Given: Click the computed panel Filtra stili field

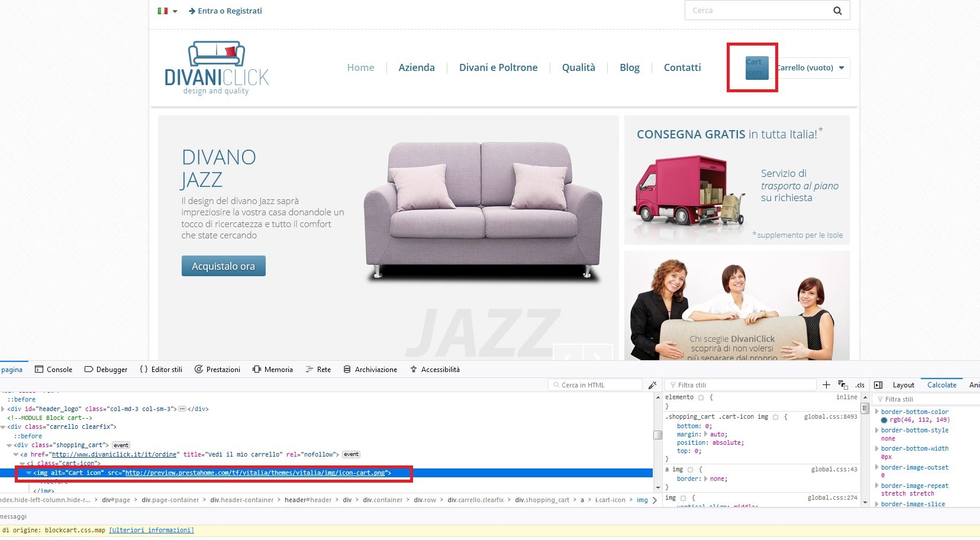Looking at the screenshot, I should tap(926, 399).
